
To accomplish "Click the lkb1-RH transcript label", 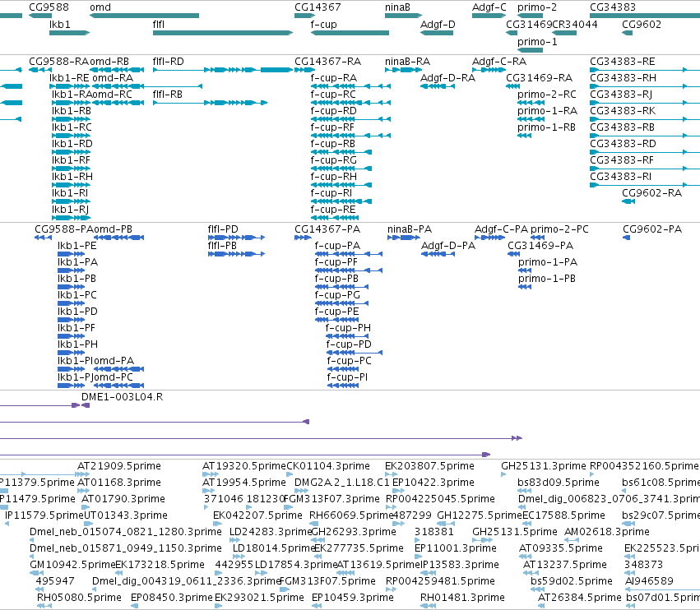I will [x=72, y=176].
